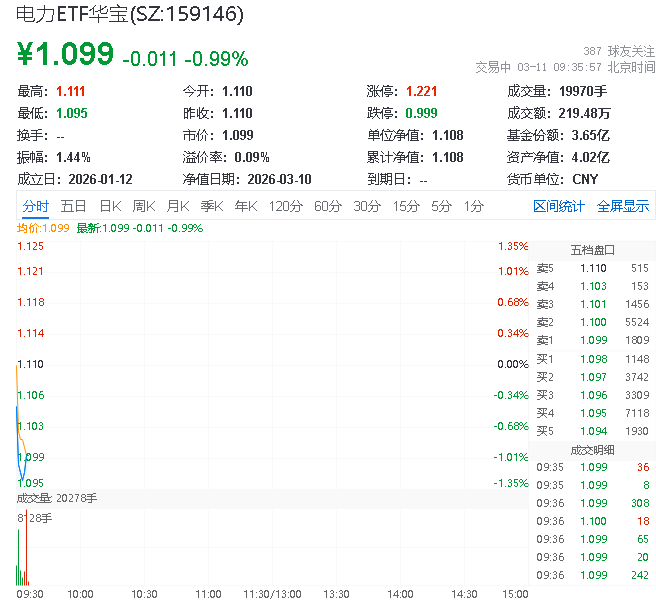Open the 日K chart tab
656x613 pixels.
(x=109, y=206)
